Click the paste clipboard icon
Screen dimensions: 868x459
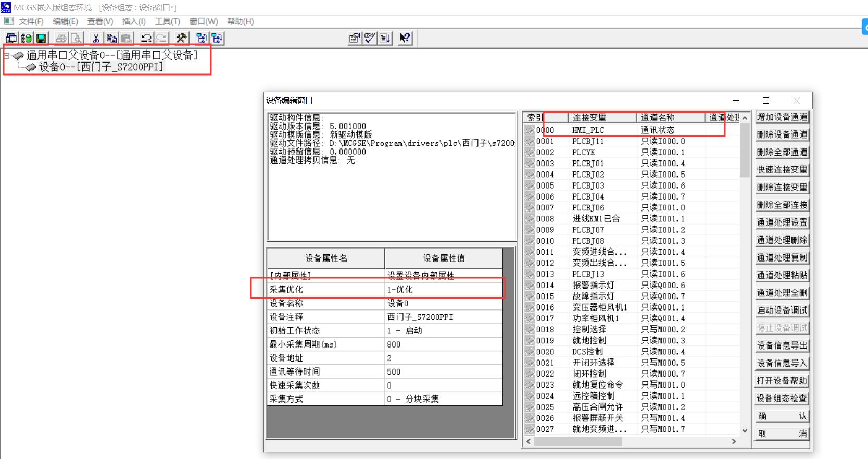(x=126, y=38)
